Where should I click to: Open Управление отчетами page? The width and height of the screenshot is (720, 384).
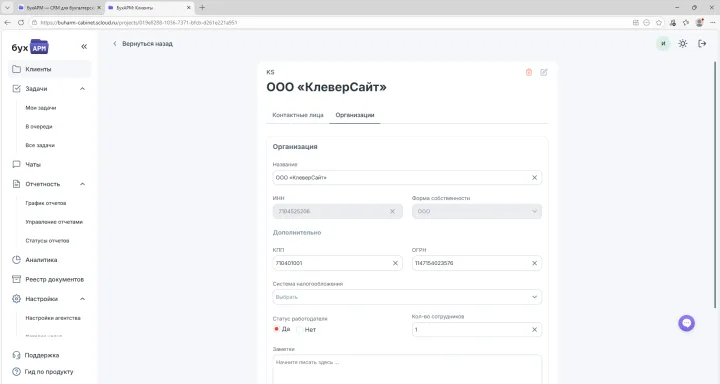(54, 222)
